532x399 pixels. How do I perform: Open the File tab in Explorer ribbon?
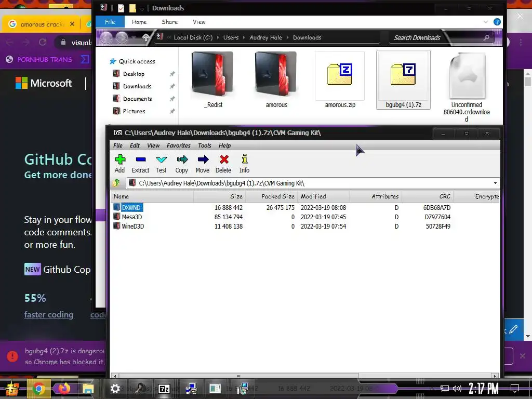(x=110, y=22)
